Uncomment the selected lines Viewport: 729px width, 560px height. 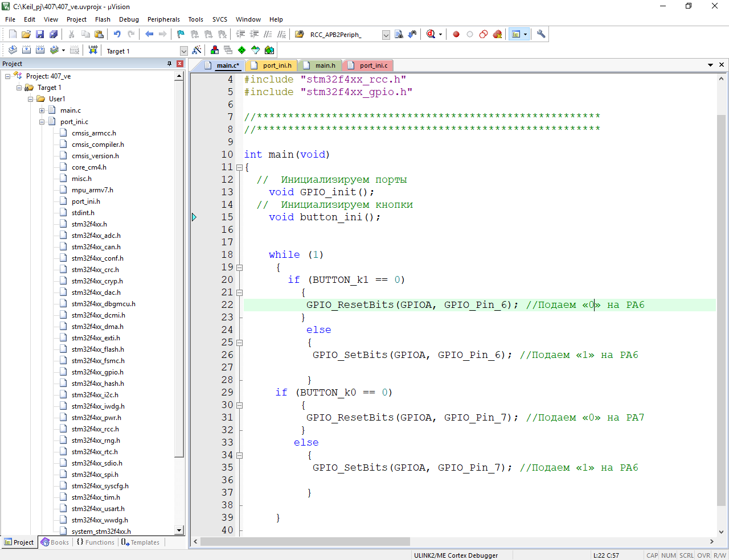point(281,34)
